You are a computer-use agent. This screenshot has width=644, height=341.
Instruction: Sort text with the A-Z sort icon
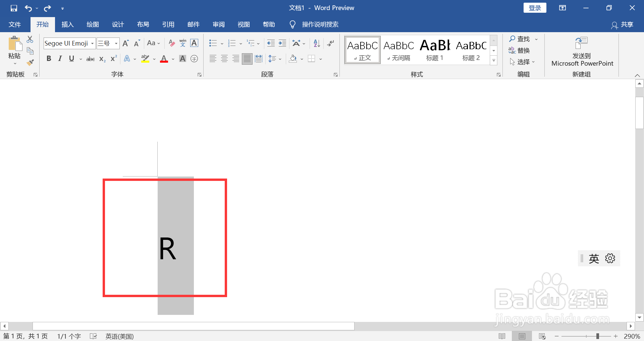point(317,43)
